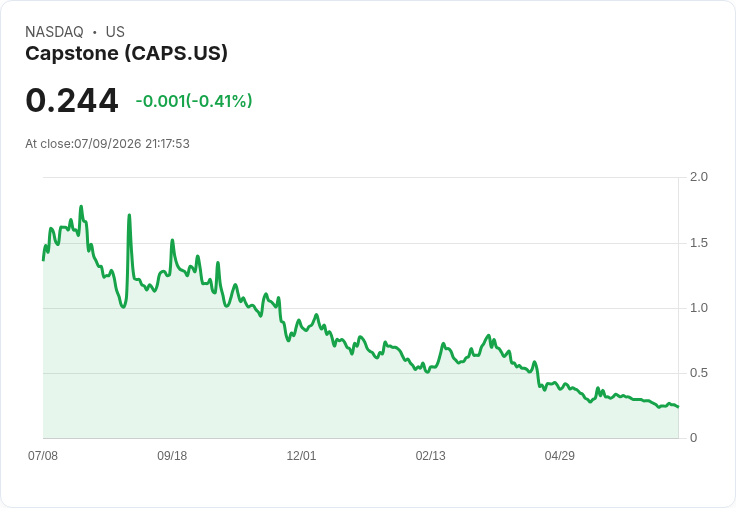This screenshot has width=736, height=508.
Task: Click the final endpoint of the price line
Action: [678, 407]
